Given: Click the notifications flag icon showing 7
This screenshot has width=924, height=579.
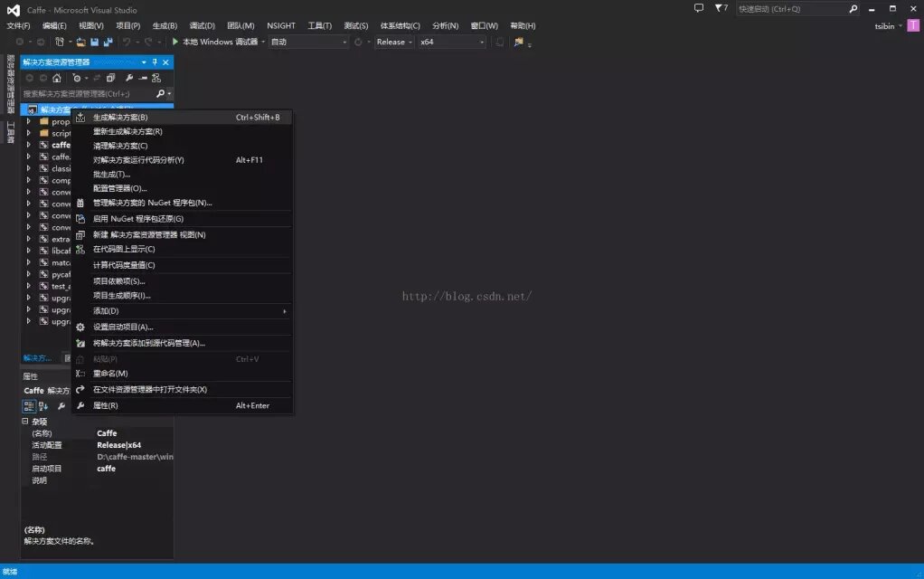Looking at the screenshot, I should [x=721, y=8].
